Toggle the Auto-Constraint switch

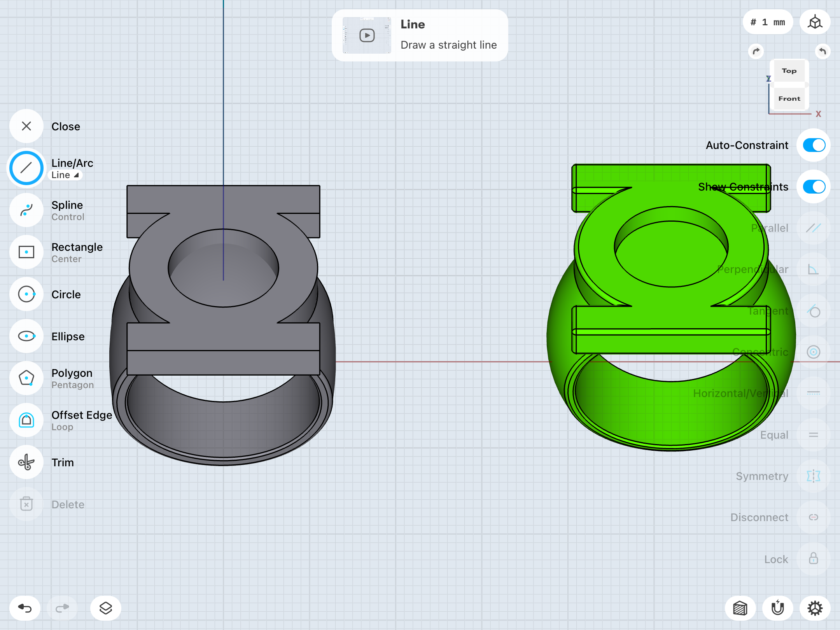click(814, 145)
